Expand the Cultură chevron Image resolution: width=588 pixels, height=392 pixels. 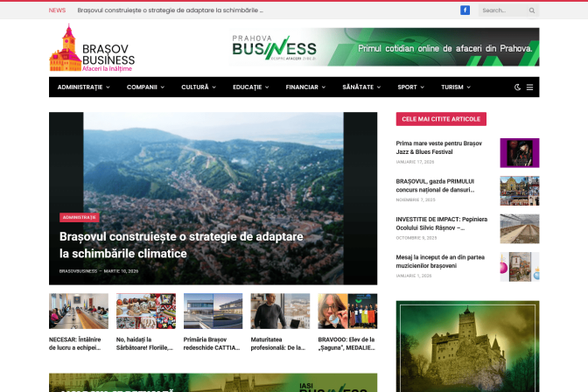[x=213, y=87]
